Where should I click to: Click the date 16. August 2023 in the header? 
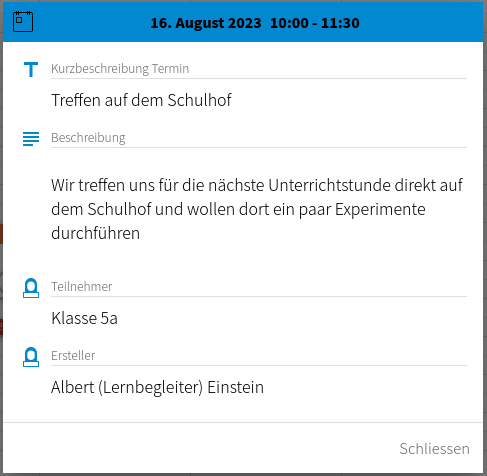206,23
